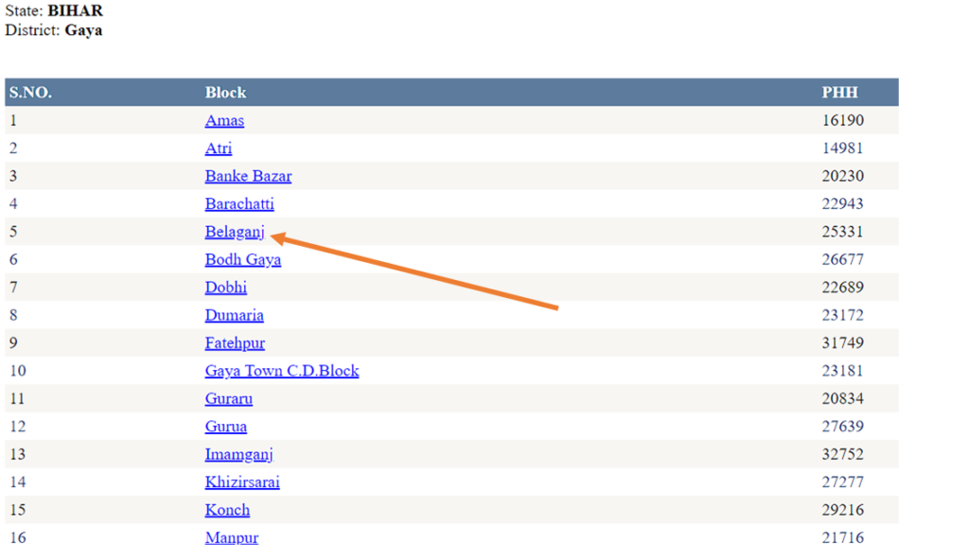Select PHH value 16190 for Amas
969x560 pixels.
(x=843, y=120)
